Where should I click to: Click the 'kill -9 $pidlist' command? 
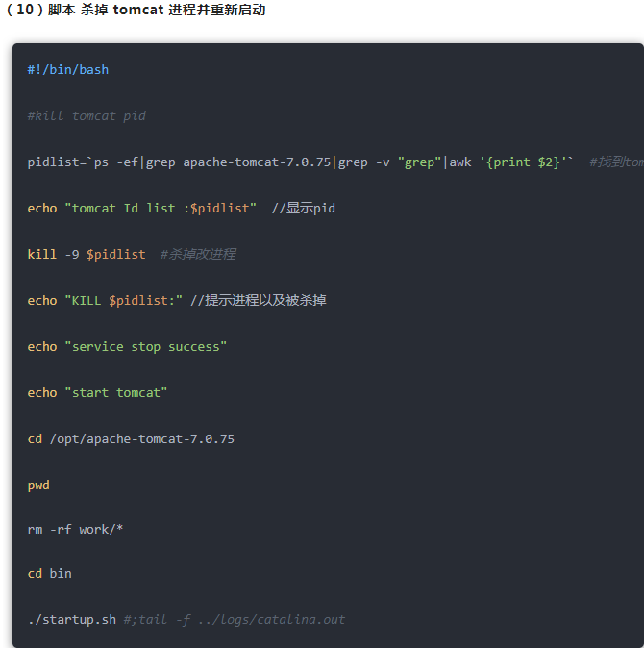[x=87, y=254]
